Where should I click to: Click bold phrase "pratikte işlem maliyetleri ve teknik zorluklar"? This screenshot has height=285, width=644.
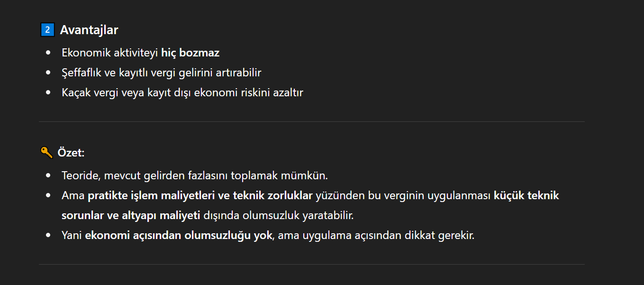click(200, 195)
